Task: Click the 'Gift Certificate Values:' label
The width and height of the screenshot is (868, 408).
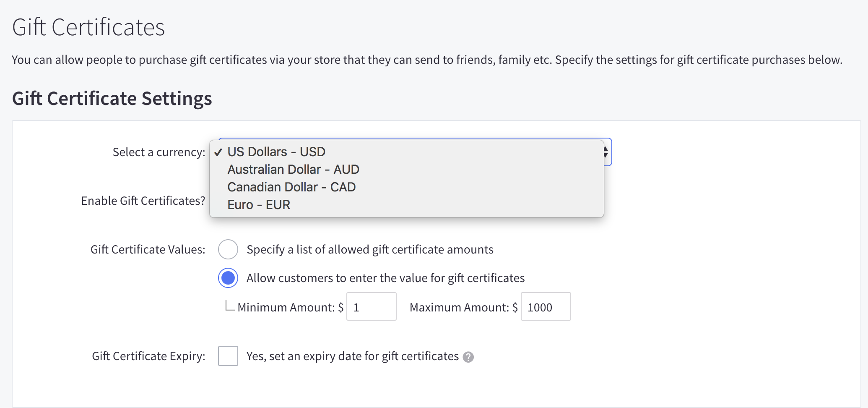Action: tap(148, 249)
